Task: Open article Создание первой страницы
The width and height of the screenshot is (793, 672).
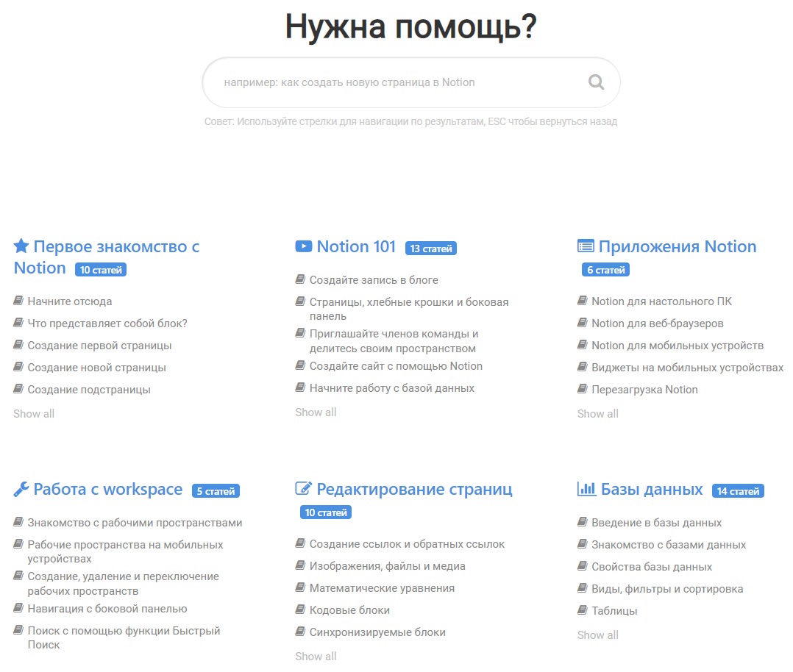Action: [99, 346]
